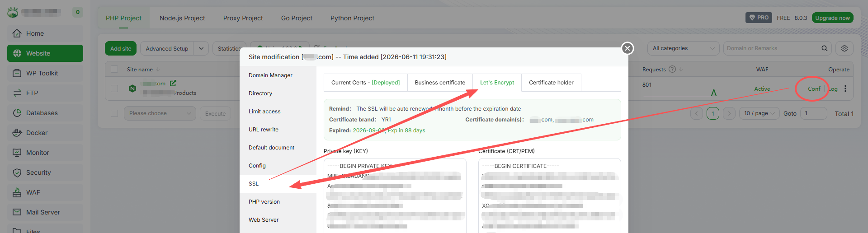Image resolution: width=868 pixels, height=233 pixels.
Task: Expand the Advanced Setup arrow dropdown
Action: pyautogui.click(x=201, y=48)
